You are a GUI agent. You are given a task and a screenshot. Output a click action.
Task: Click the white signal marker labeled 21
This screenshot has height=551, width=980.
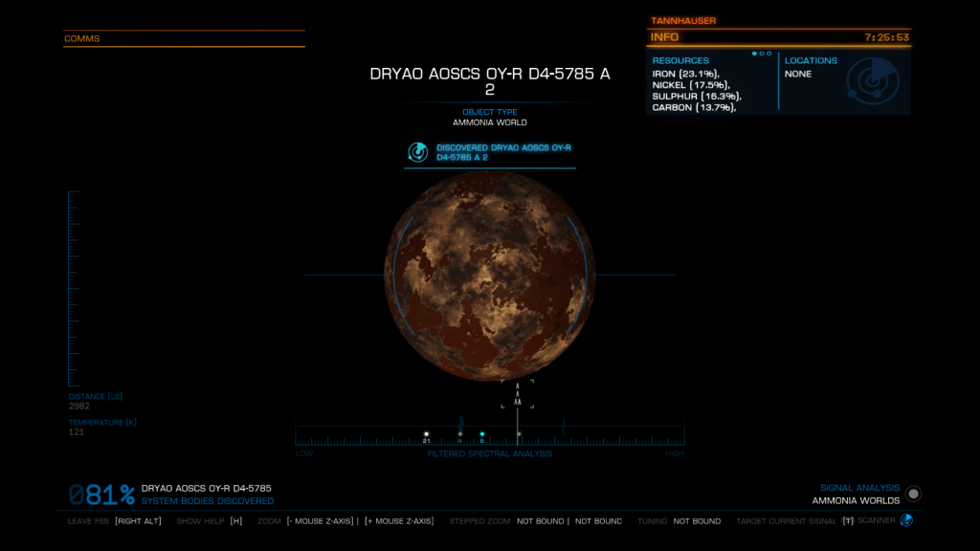[x=426, y=435]
